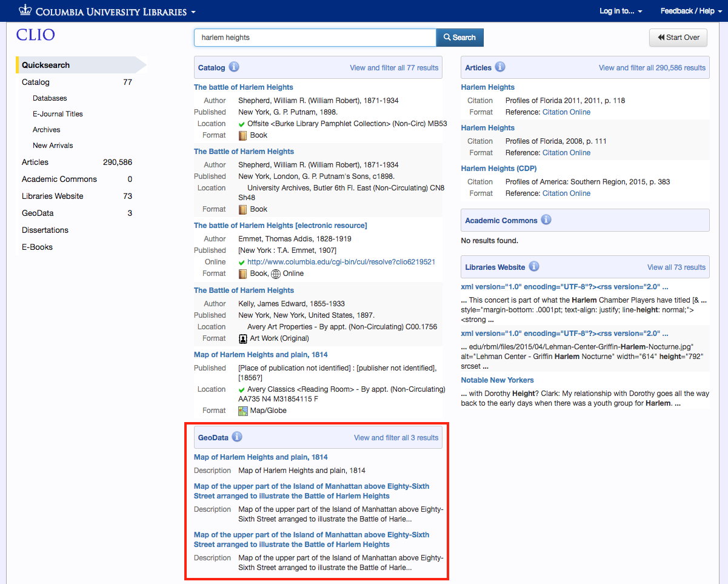Viewport: 728px width, 584px height.
Task: Click the 'No results found.' text
Action: pyautogui.click(x=490, y=241)
